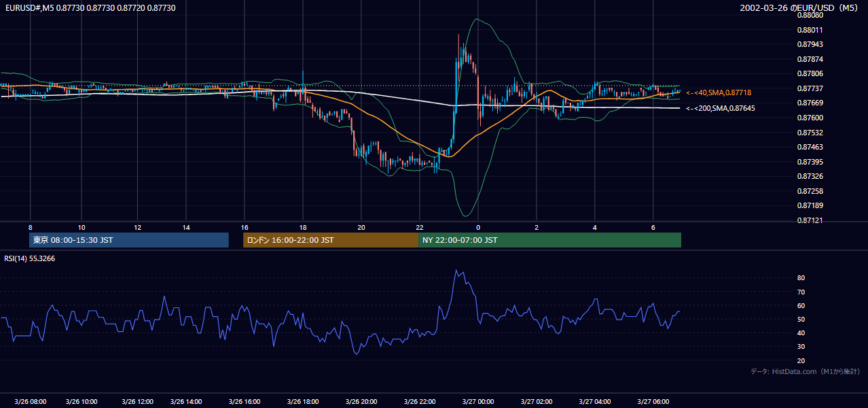Click RSI axis level 80
868x408 pixels.
(801, 278)
